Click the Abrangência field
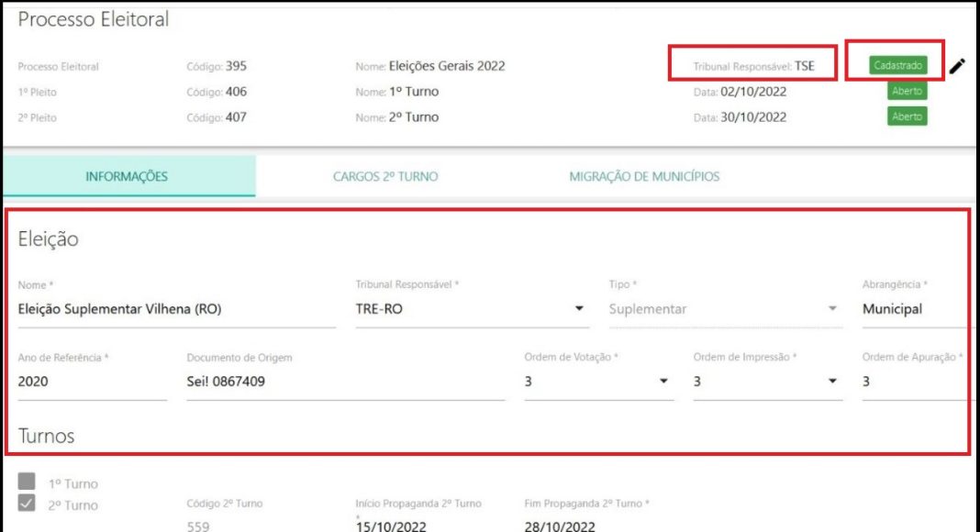 [x=913, y=310]
